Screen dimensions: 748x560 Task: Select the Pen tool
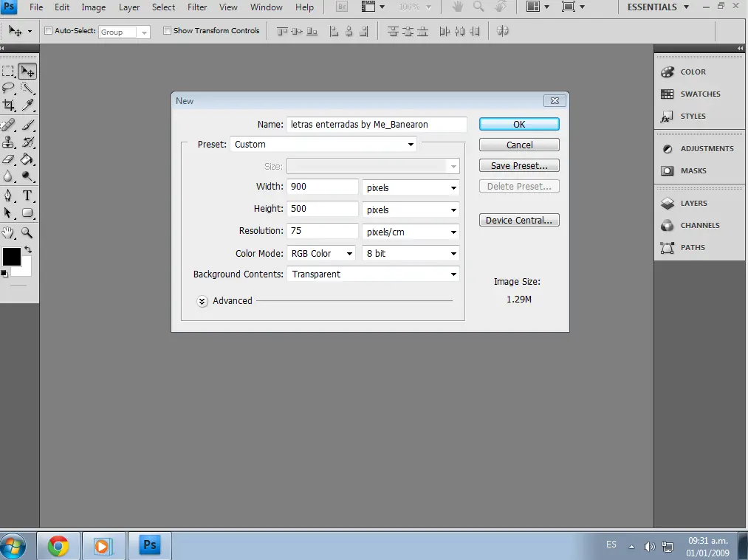(8, 196)
